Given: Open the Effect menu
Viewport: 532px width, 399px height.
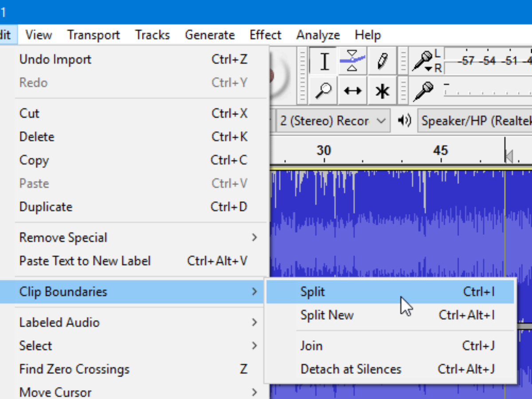Looking at the screenshot, I should (x=265, y=35).
